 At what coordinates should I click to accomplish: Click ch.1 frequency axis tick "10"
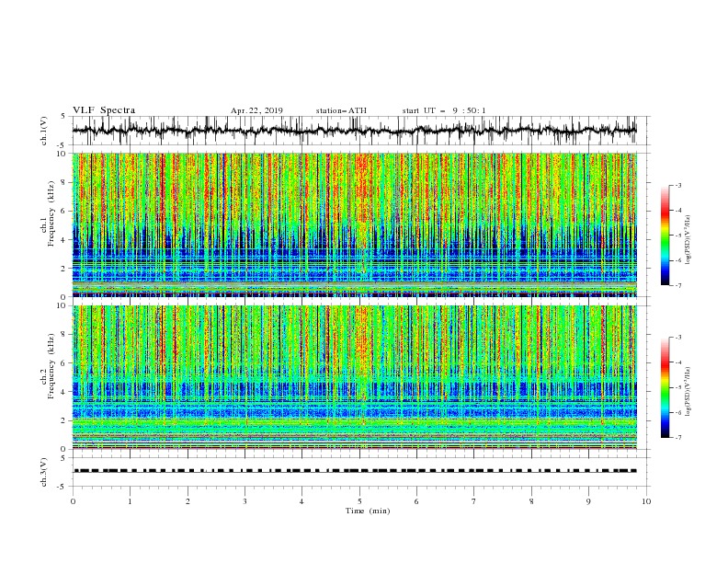(x=62, y=154)
